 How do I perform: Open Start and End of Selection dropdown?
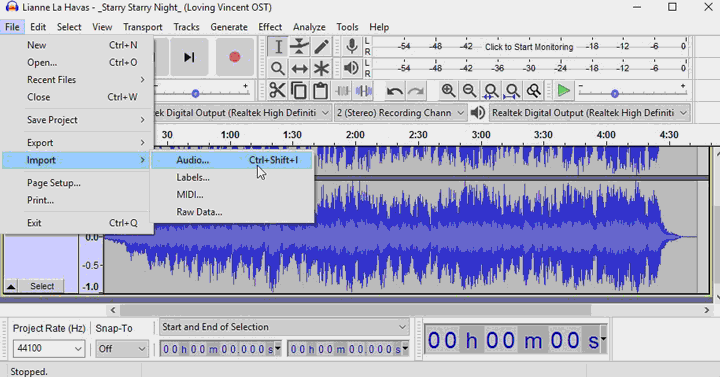coord(284,327)
